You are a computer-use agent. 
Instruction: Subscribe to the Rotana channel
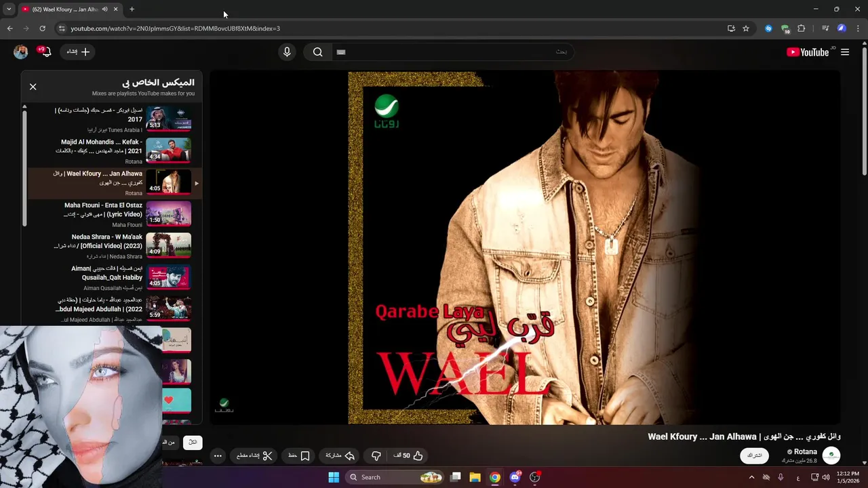click(x=755, y=455)
